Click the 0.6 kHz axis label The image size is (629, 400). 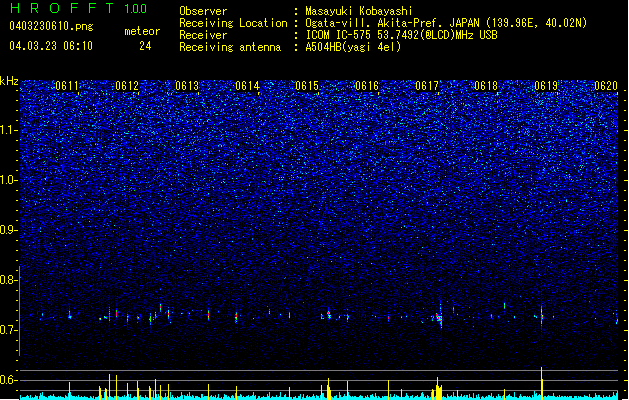click(9, 380)
